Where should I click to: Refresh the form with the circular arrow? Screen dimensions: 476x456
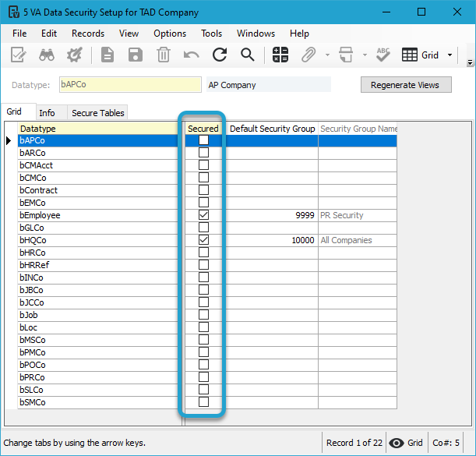pyautogui.click(x=219, y=55)
